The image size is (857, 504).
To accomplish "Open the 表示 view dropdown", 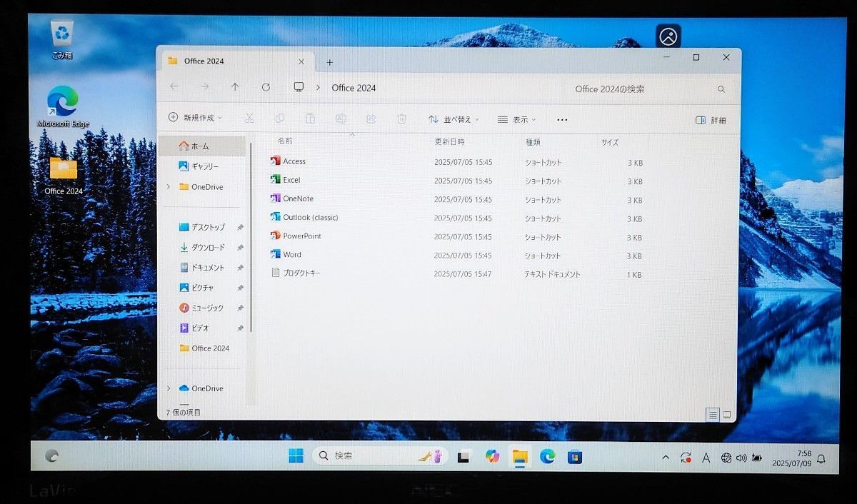I will 516,120.
